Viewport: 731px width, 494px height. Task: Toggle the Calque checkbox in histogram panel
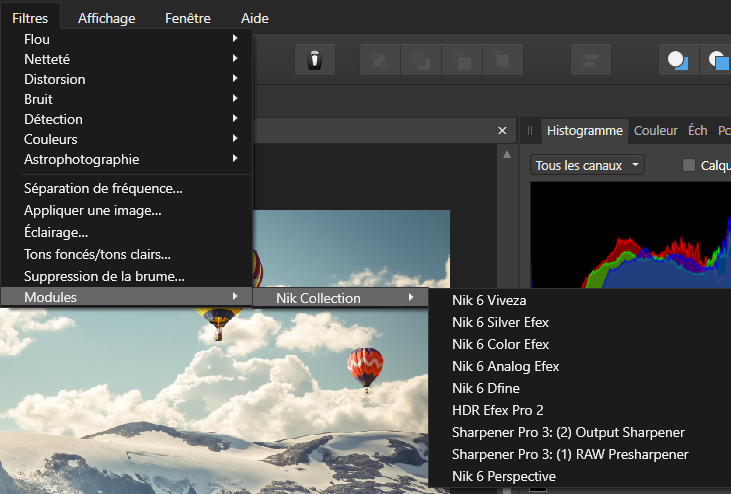click(689, 165)
